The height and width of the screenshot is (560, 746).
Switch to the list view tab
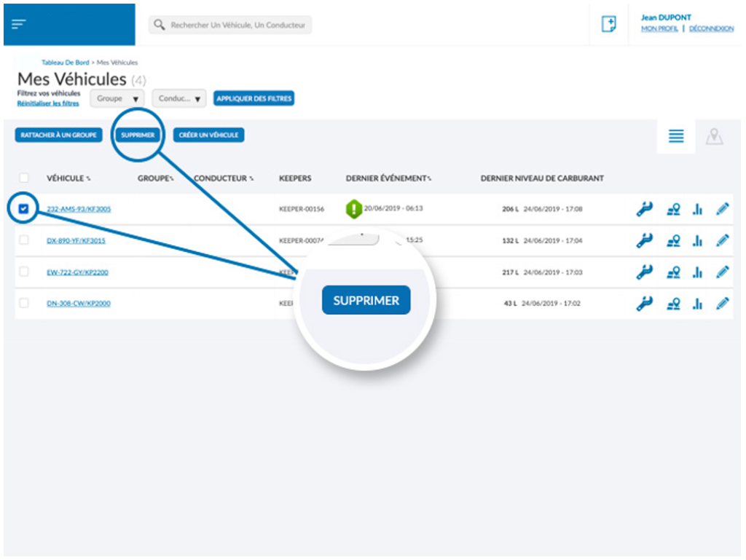point(676,136)
